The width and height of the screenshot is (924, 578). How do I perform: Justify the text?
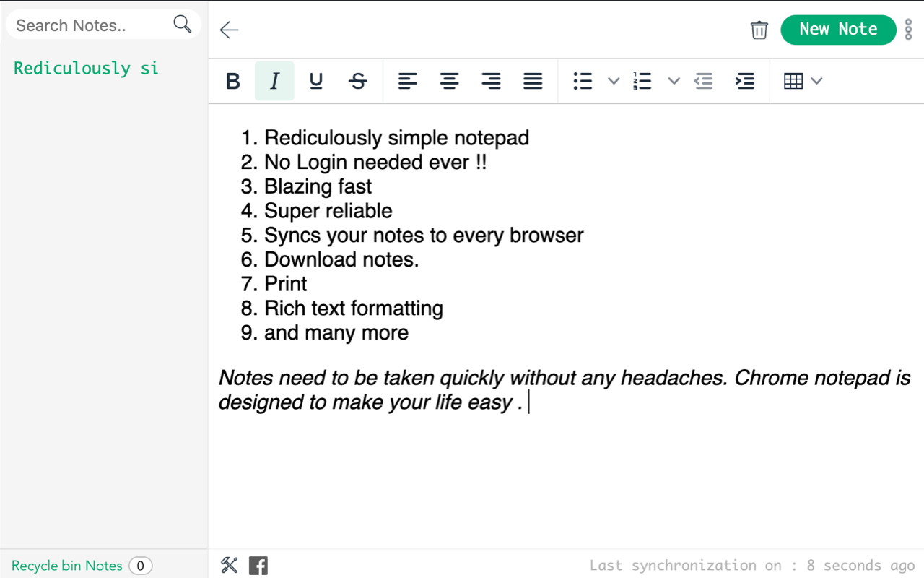pyautogui.click(x=533, y=81)
